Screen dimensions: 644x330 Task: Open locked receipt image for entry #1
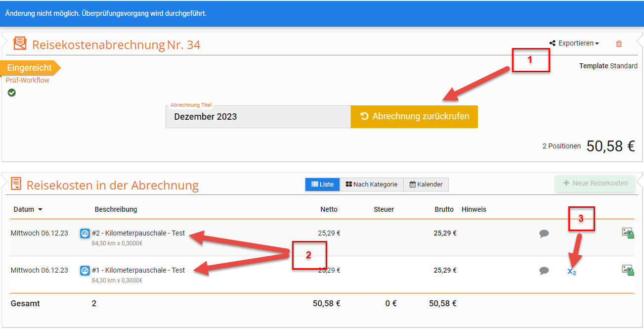(x=628, y=270)
